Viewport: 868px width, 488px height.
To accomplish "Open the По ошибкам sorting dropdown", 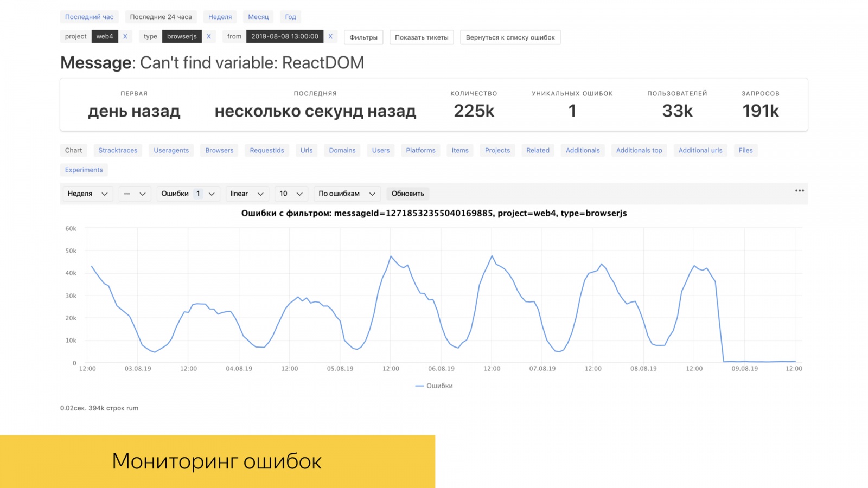I will [347, 194].
